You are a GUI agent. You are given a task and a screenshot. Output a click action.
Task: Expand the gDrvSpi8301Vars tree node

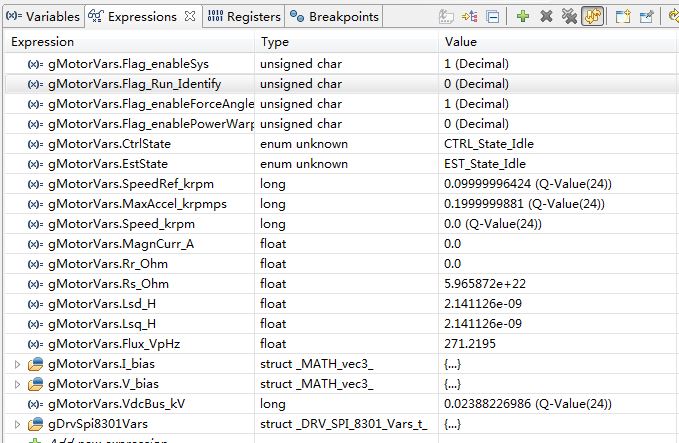click(17, 424)
